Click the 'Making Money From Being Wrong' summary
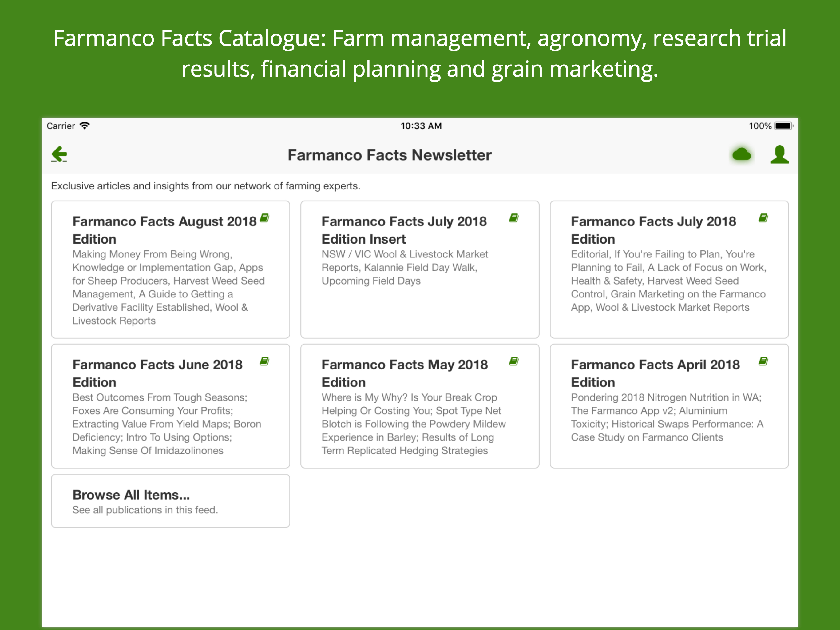 coord(168,287)
